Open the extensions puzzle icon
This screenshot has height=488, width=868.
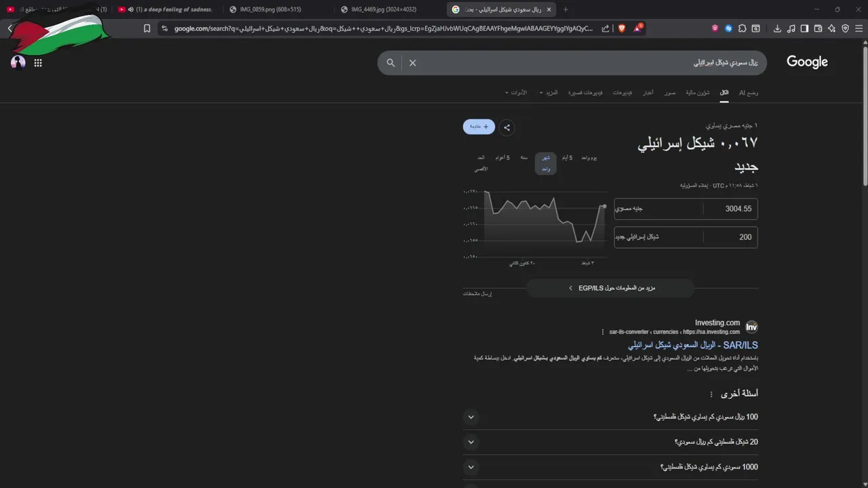[743, 28]
